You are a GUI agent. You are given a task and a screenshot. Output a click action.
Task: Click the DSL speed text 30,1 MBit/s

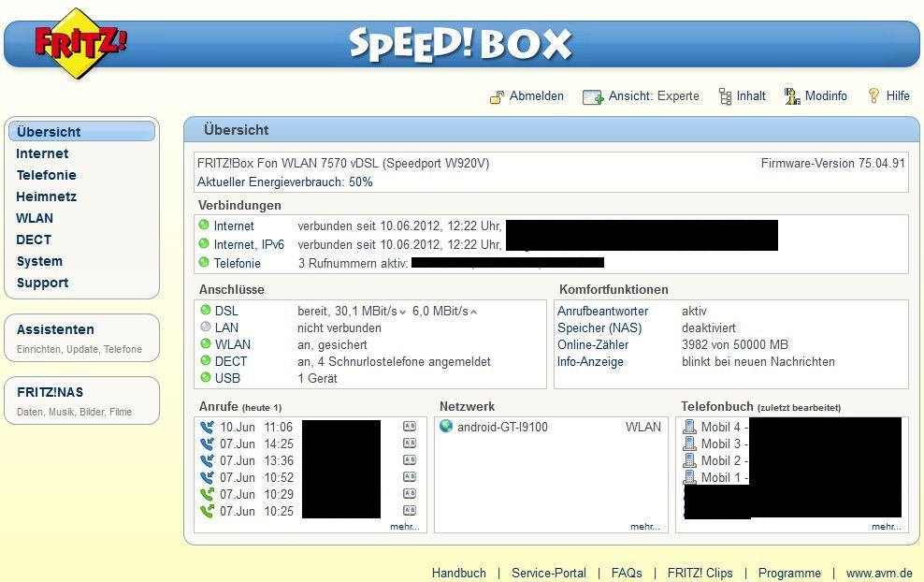tap(366, 311)
